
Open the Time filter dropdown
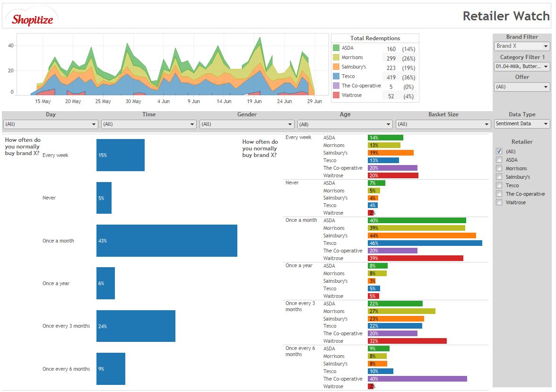click(148, 124)
